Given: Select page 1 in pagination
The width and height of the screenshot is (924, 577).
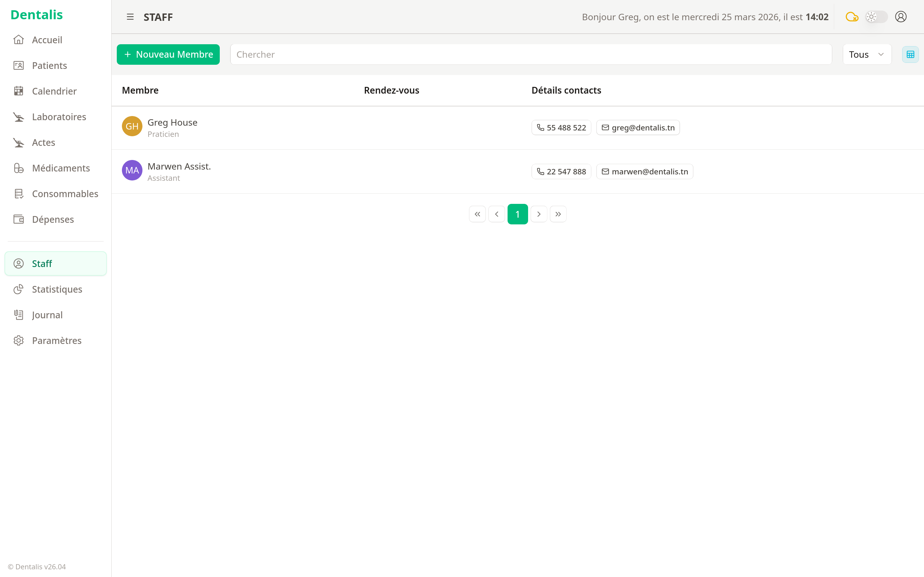Looking at the screenshot, I should (518, 214).
